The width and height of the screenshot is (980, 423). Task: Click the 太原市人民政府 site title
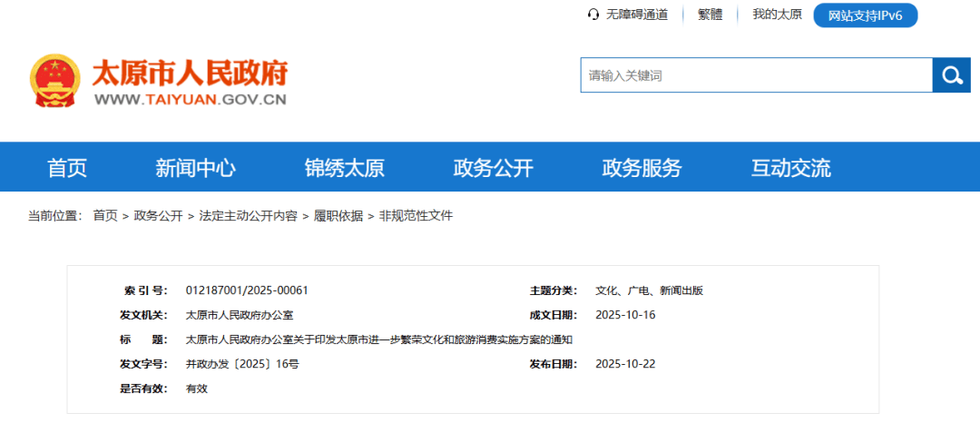coord(189,74)
